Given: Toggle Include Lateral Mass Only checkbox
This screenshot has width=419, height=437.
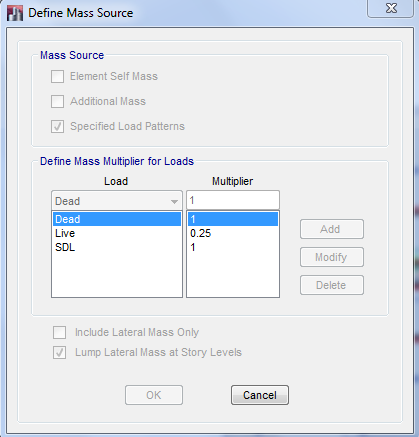Looking at the screenshot, I should [x=59, y=332].
